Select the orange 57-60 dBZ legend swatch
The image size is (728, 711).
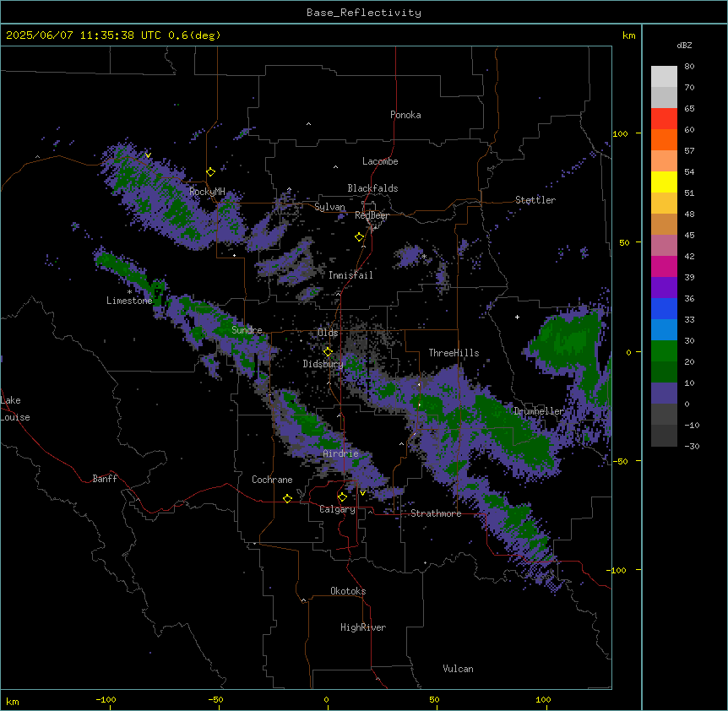664,139
